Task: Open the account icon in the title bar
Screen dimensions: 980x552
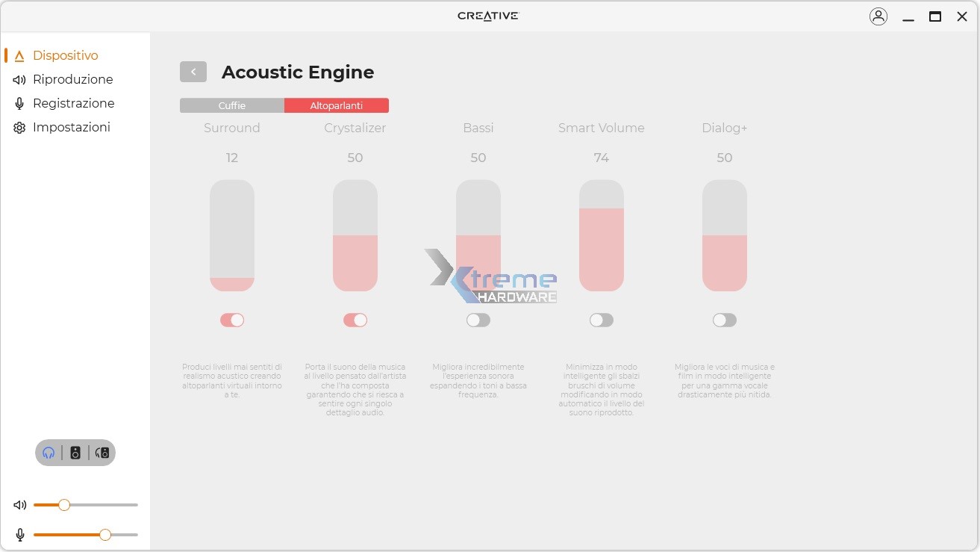Action: click(x=878, y=16)
